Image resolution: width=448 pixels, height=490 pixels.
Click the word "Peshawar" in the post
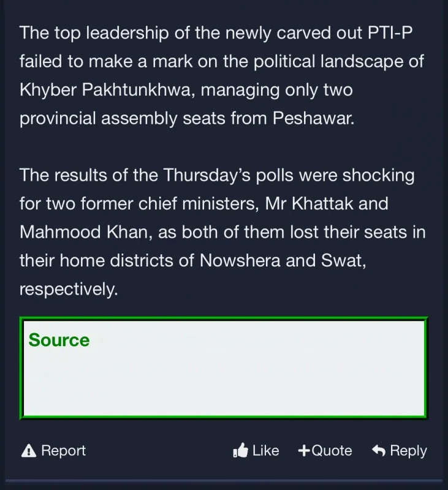[x=316, y=119]
